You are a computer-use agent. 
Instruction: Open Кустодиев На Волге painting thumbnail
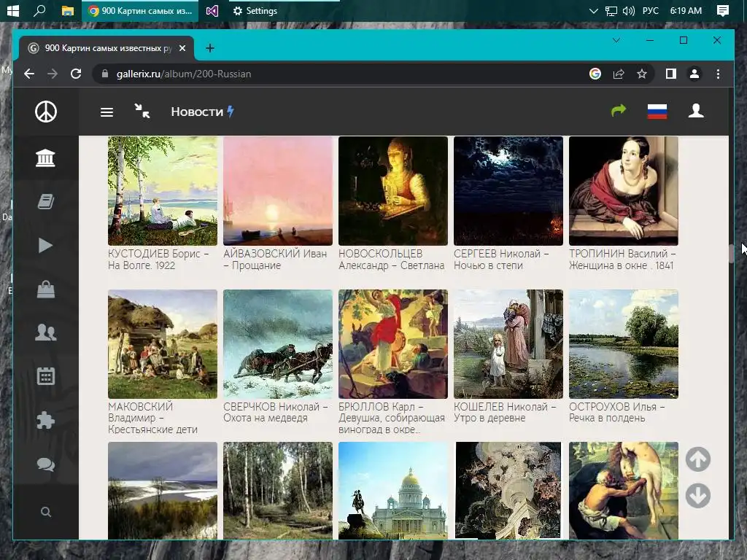(x=163, y=191)
